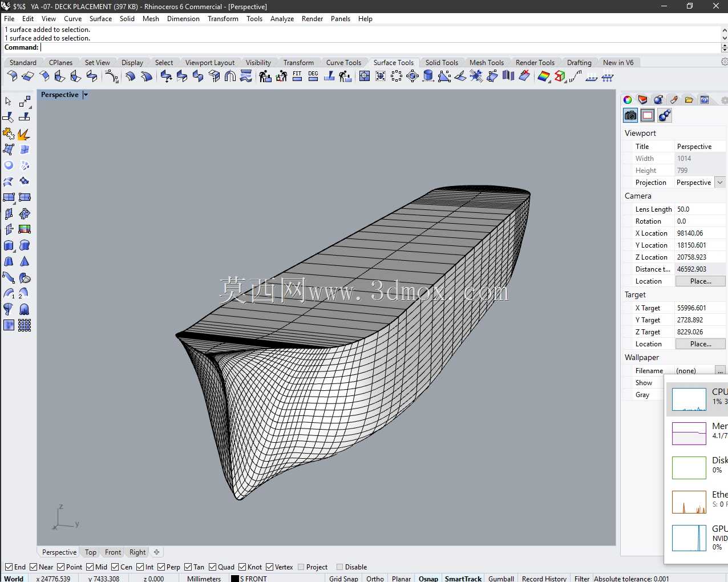Screen dimensions: 728x582
Task: Switch to the Curve Tools toolbar tab
Action: coord(343,63)
